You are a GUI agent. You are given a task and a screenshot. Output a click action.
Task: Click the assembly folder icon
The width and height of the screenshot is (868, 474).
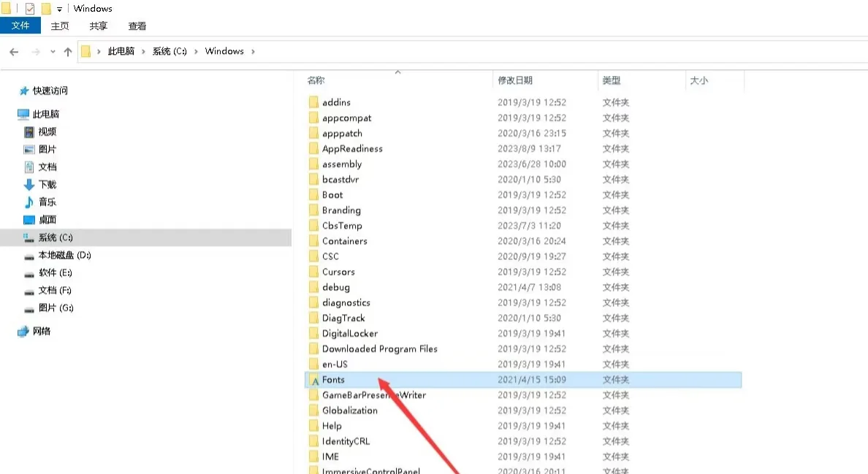pyautogui.click(x=313, y=164)
